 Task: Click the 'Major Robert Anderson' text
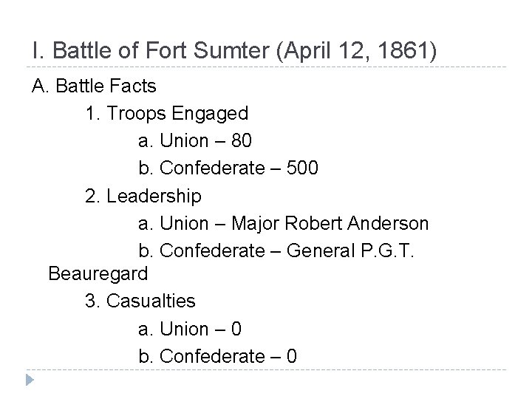(x=330, y=222)
